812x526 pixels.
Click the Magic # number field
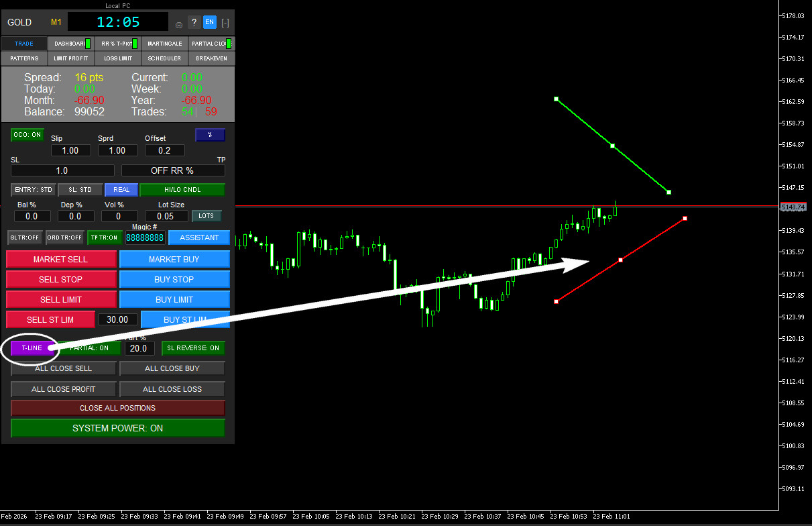point(145,238)
